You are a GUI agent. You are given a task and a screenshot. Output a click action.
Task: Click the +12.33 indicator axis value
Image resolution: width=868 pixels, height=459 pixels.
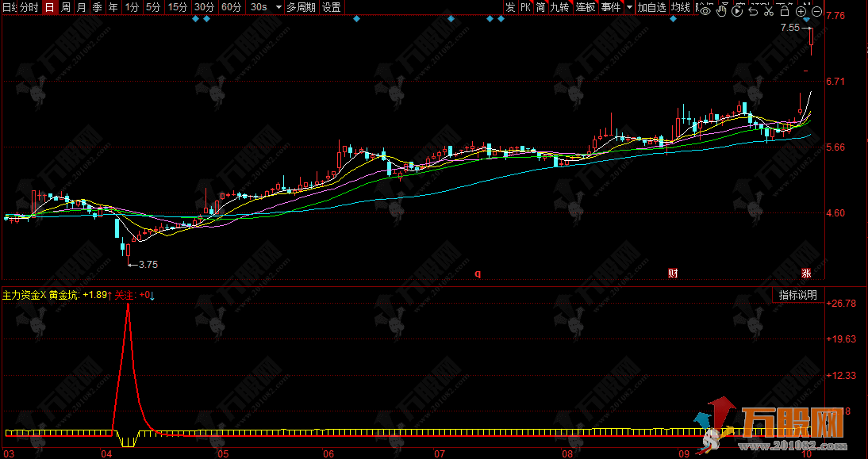coord(841,376)
